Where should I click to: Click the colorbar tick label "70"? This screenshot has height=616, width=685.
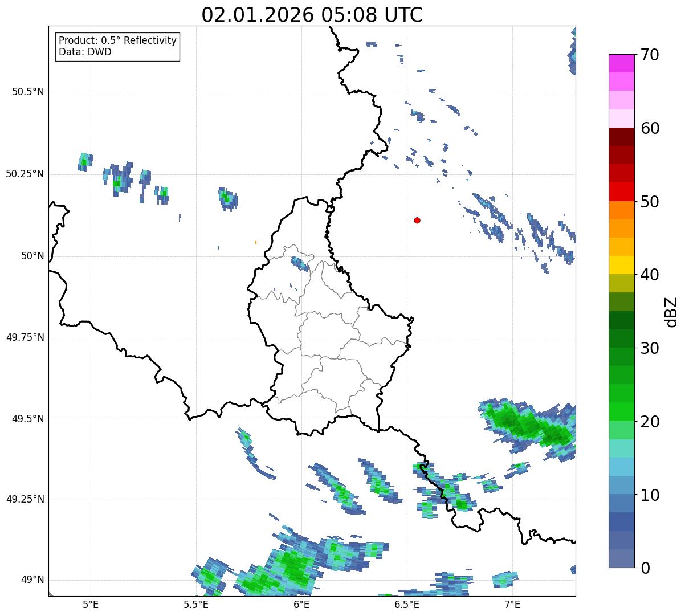pos(649,55)
